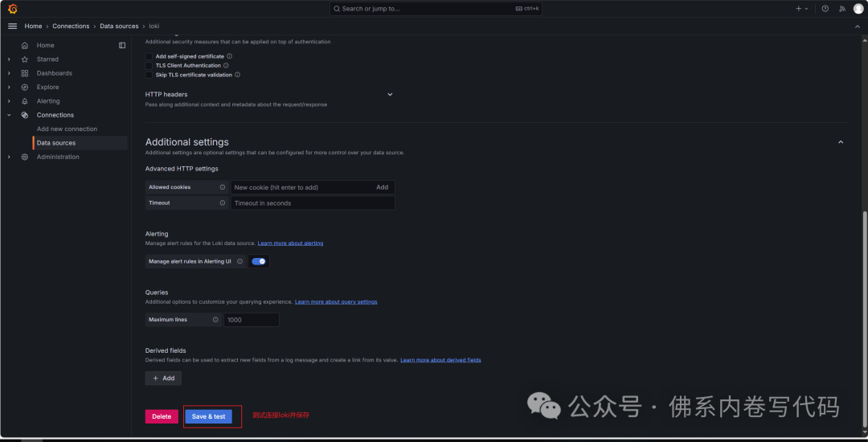Click the Home sidebar icon
Viewport: 868px width, 442px height.
[x=24, y=45]
